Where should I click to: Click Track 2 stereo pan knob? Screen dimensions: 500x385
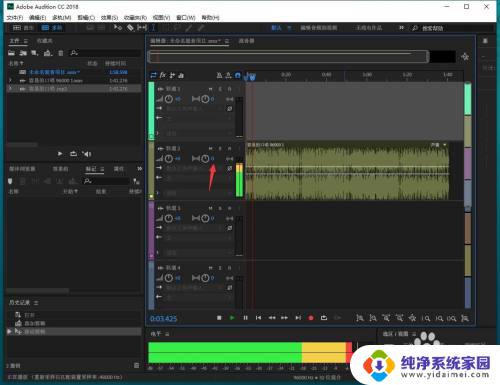(205, 159)
